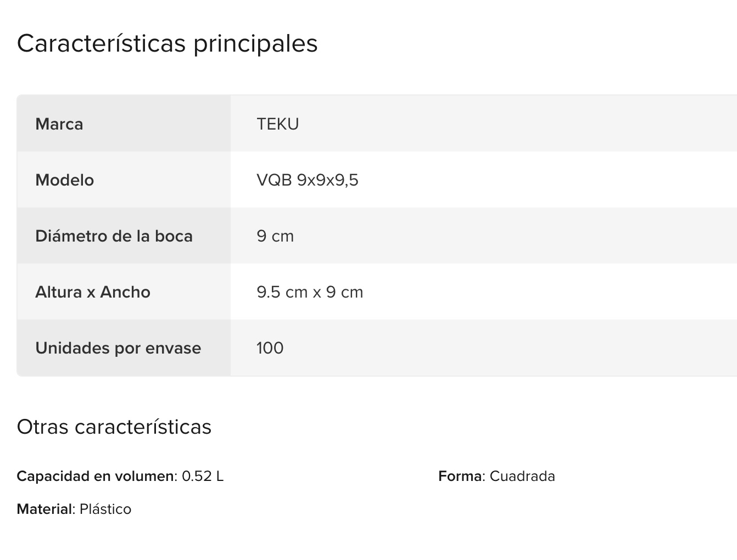This screenshot has height=560, width=737.
Task: Select the volume capacity value '0.52 L'
Action: click(203, 476)
